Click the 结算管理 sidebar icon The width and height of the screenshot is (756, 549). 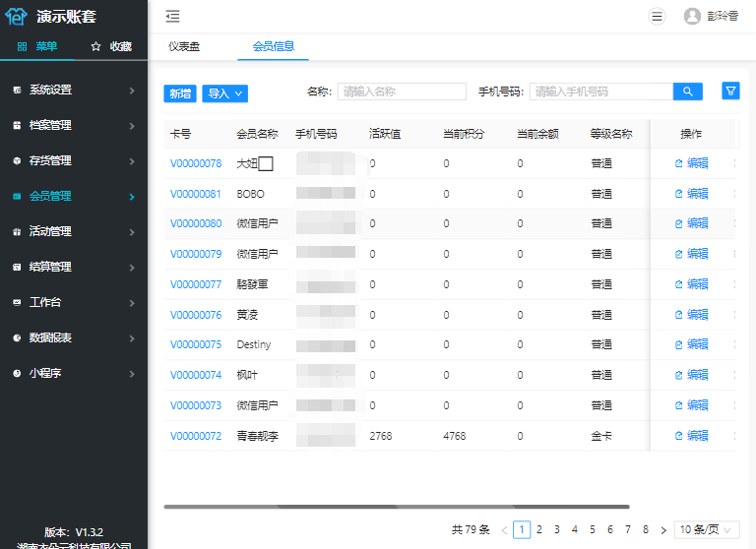coord(17,267)
